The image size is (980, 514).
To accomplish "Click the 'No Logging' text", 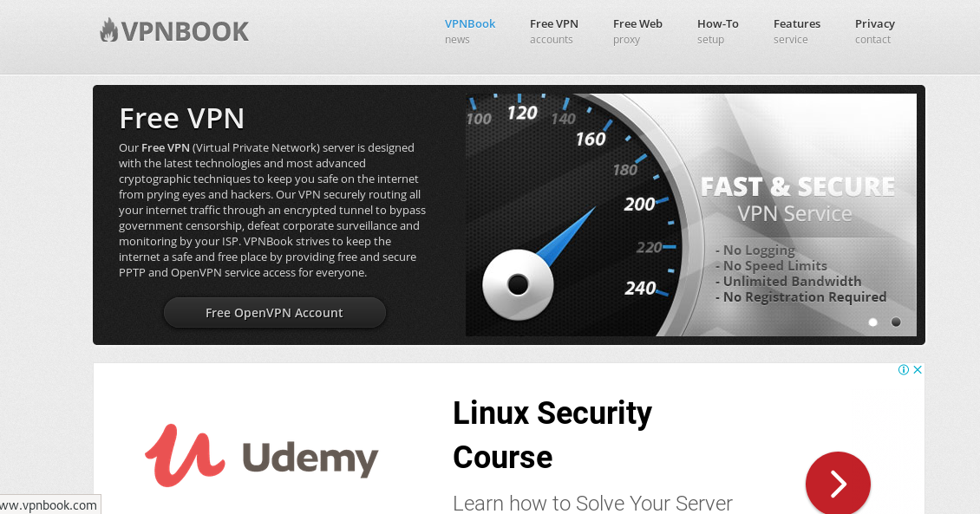I will click(755, 250).
